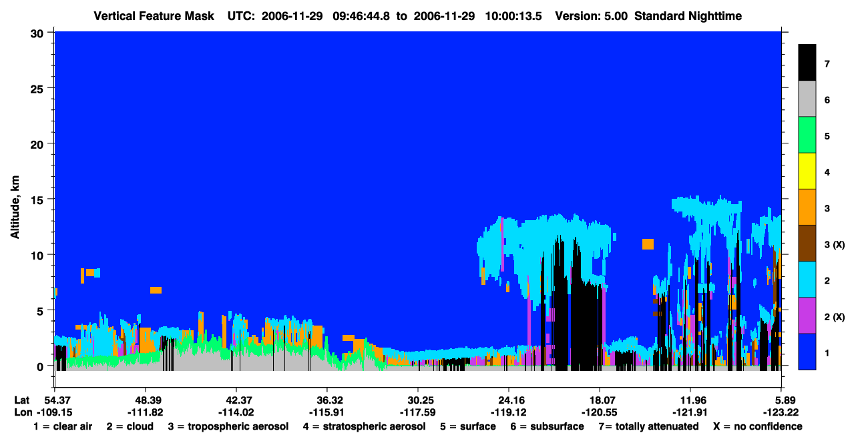
Task: Click the "6 = subsurface" legend entry
Action: pyautogui.click(x=547, y=426)
